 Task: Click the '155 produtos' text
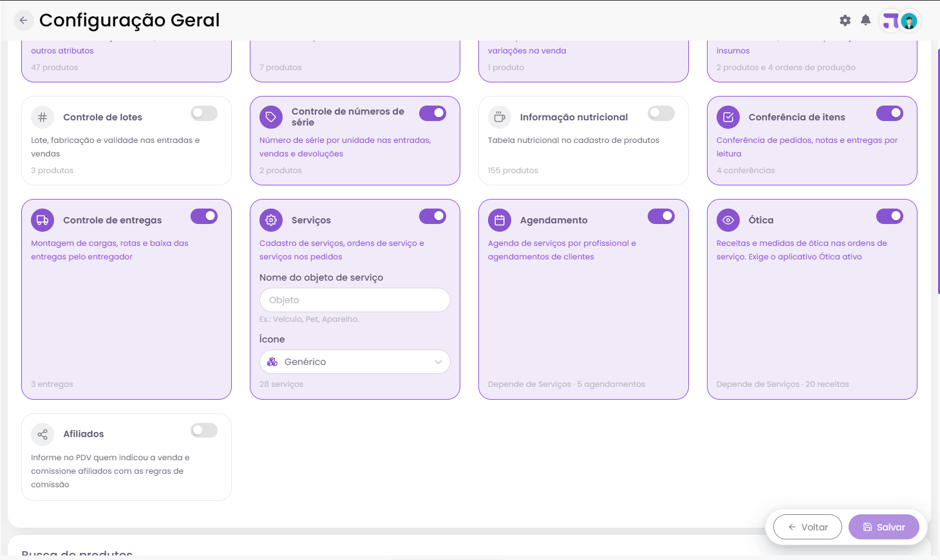[x=513, y=171]
